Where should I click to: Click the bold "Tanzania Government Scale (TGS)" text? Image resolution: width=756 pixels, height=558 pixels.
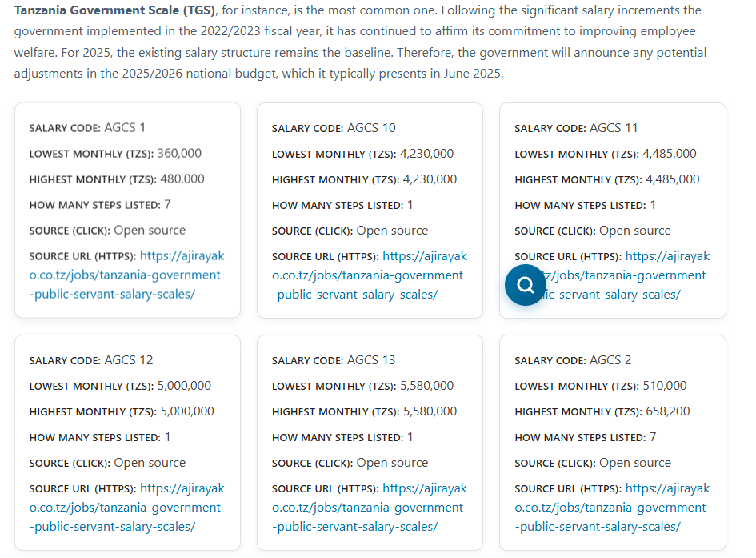coord(114,10)
